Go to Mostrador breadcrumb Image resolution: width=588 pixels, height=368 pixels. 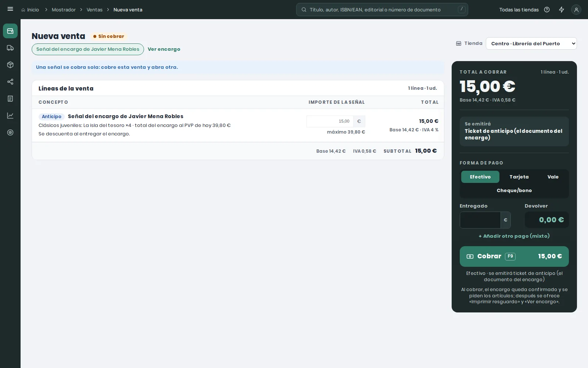pos(64,10)
